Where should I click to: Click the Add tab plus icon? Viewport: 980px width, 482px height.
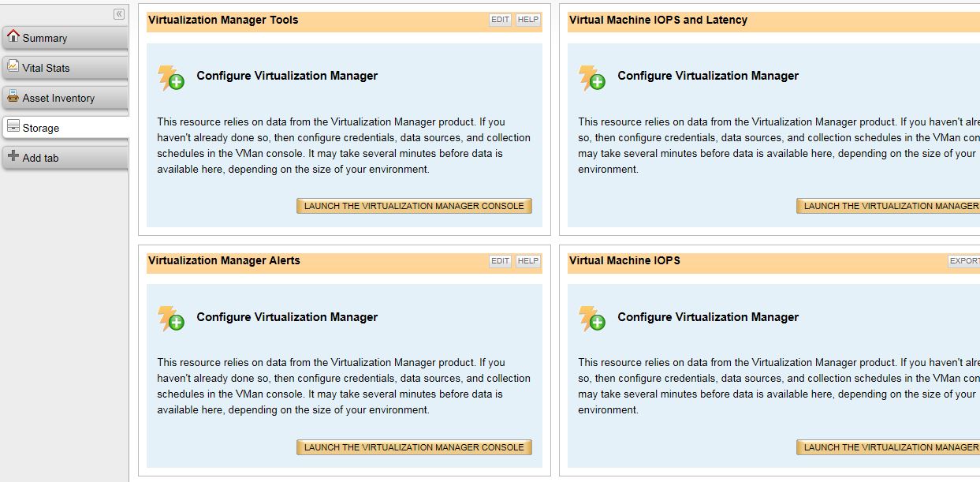pyautogui.click(x=13, y=156)
